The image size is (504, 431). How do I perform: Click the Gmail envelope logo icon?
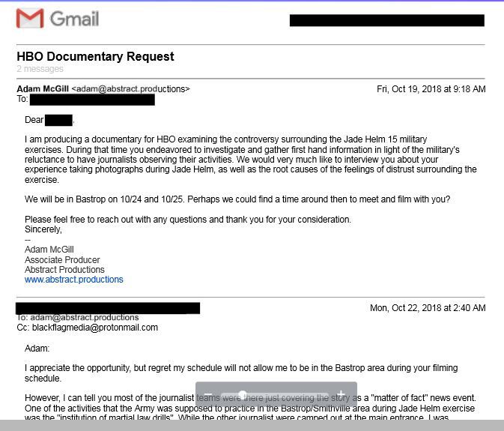coord(30,18)
